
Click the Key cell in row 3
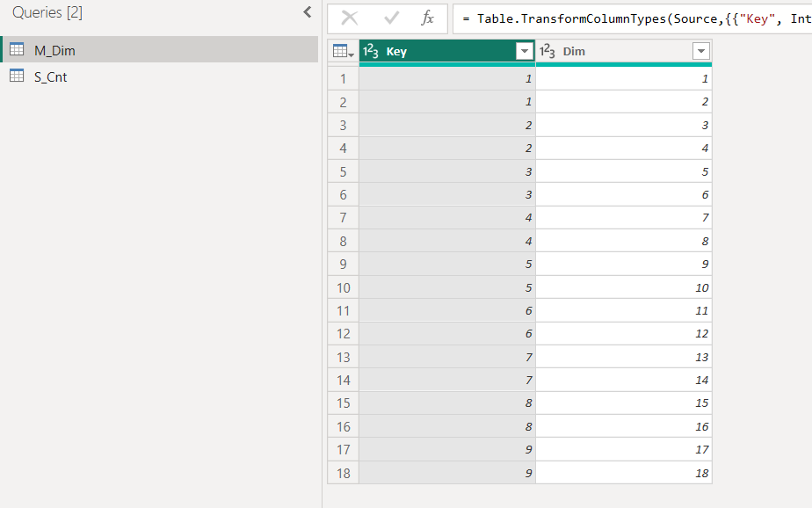pyautogui.click(x=447, y=126)
